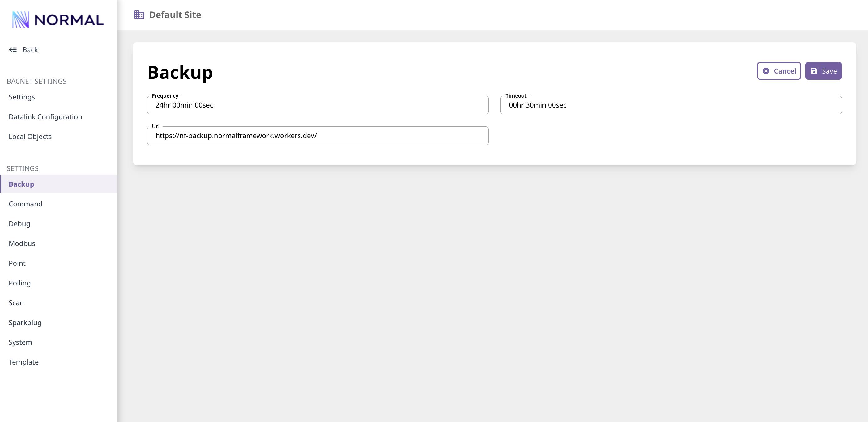Click the Default Site title
868x422 pixels.
point(175,15)
